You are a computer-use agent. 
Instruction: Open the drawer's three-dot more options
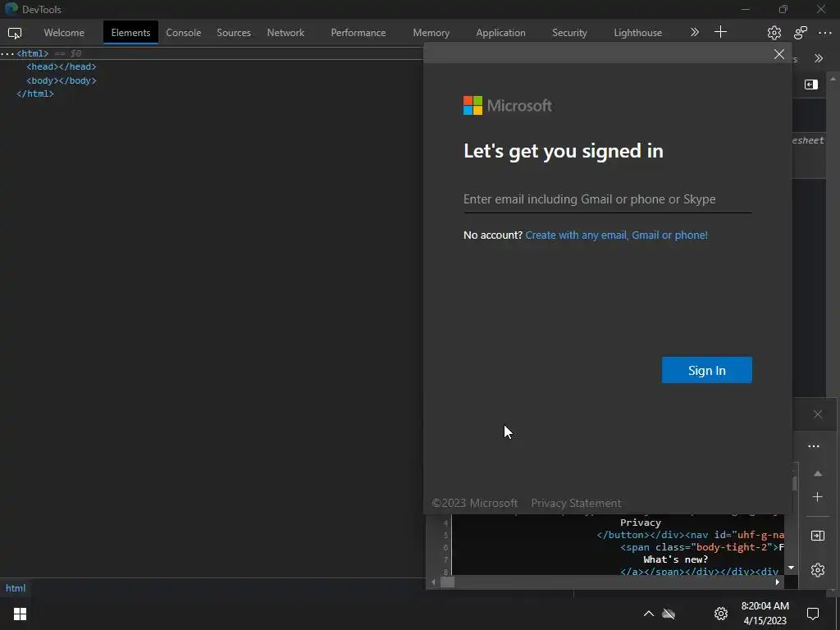pos(814,446)
